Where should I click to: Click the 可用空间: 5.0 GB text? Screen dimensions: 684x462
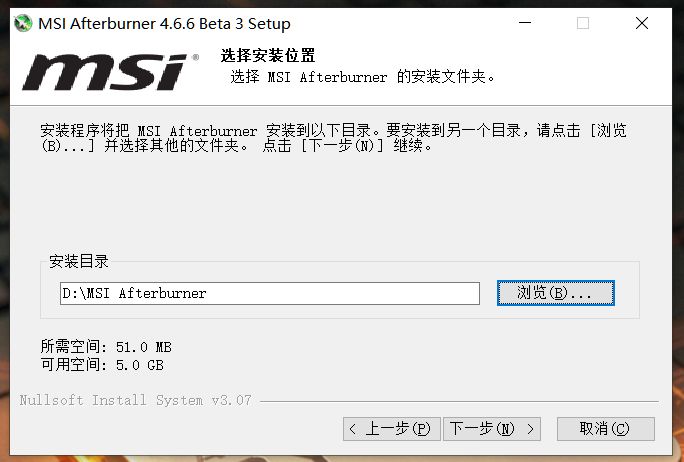102,365
